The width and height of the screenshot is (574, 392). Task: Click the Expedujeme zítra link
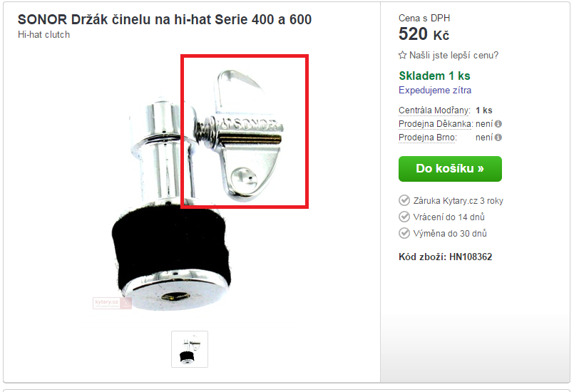coord(435,90)
